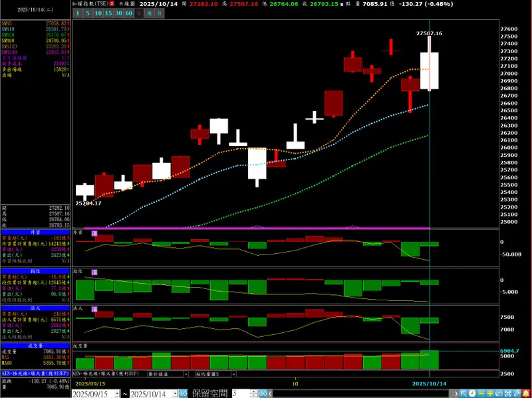This screenshot has height=398, width=532.
Task: Select the 60-minute chart interval
Action: coord(128,13)
